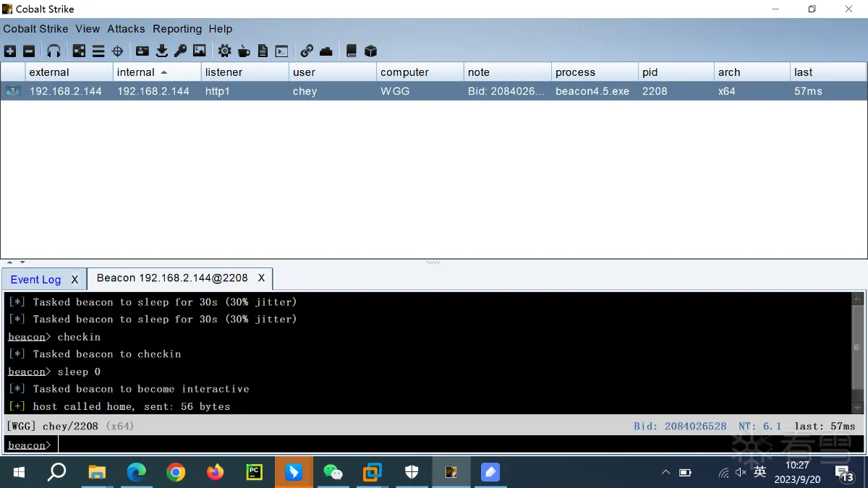Open Help via the book icon
The width and height of the screenshot is (868, 488).
(352, 51)
